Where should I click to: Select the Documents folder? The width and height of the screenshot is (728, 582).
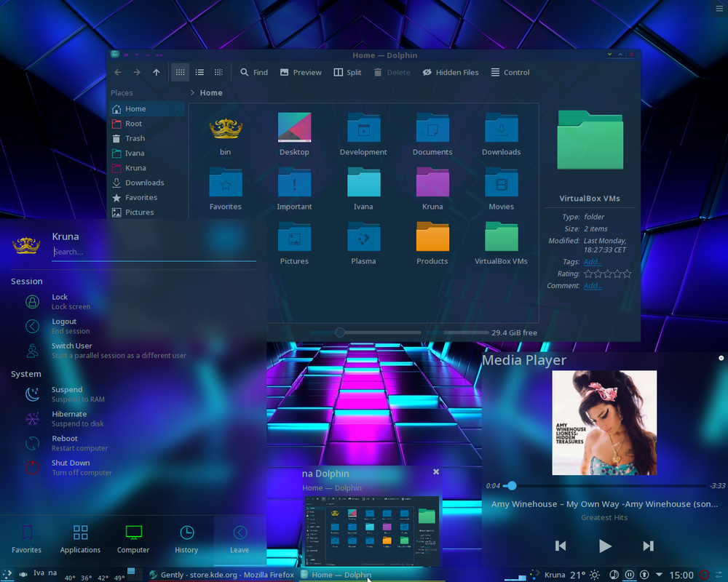432,134
